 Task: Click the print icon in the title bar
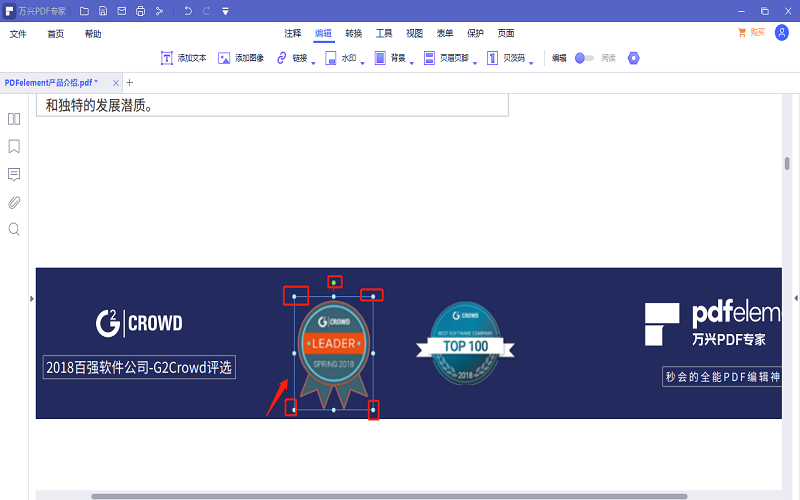point(140,11)
